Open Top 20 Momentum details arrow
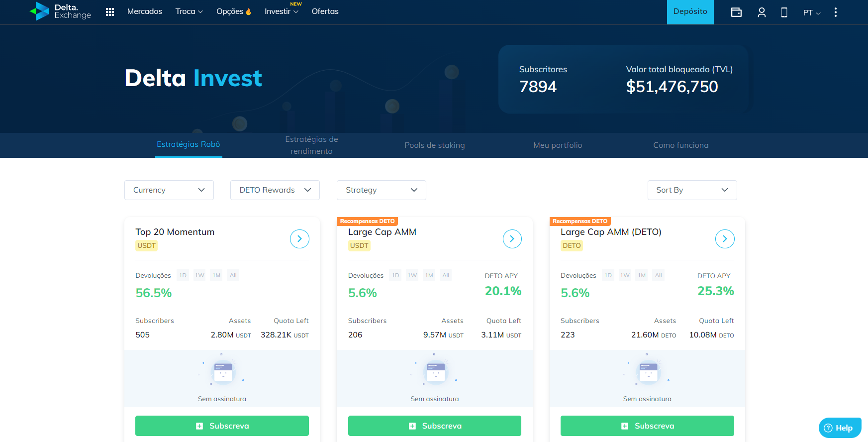 point(299,239)
